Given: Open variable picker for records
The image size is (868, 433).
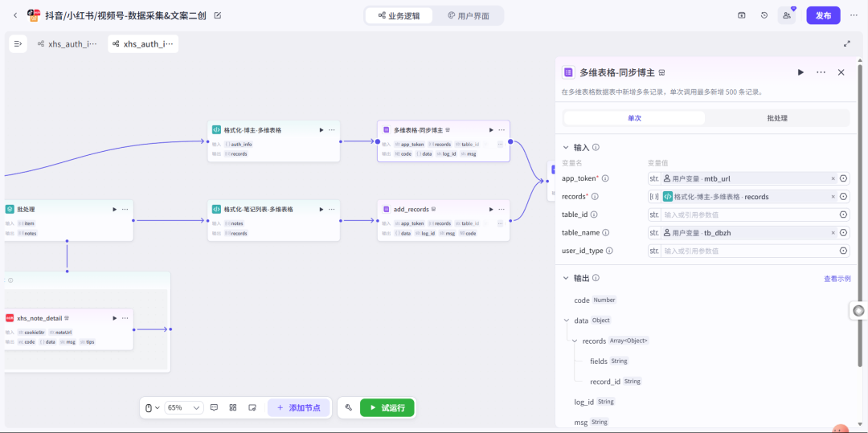Looking at the screenshot, I should (x=844, y=196).
